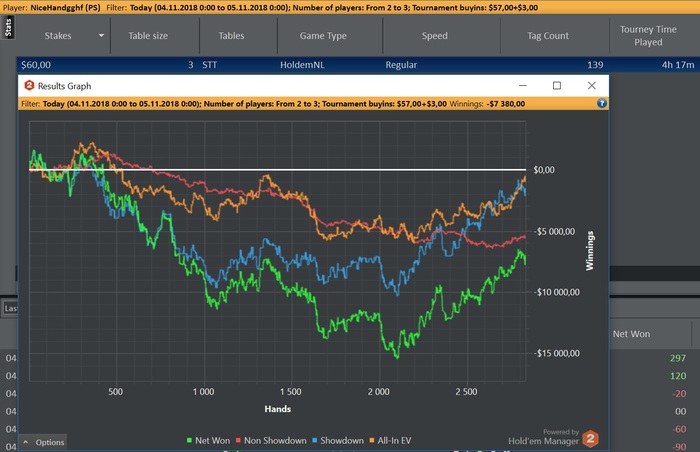Screen dimensions: 700x452
Task: Maximize the Results Graph window
Action: tap(557, 85)
